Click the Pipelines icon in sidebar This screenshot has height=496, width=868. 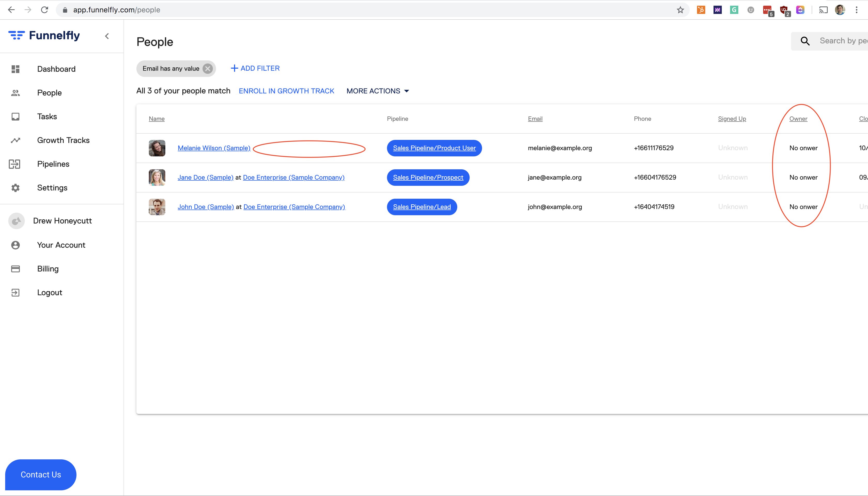(15, 164)
